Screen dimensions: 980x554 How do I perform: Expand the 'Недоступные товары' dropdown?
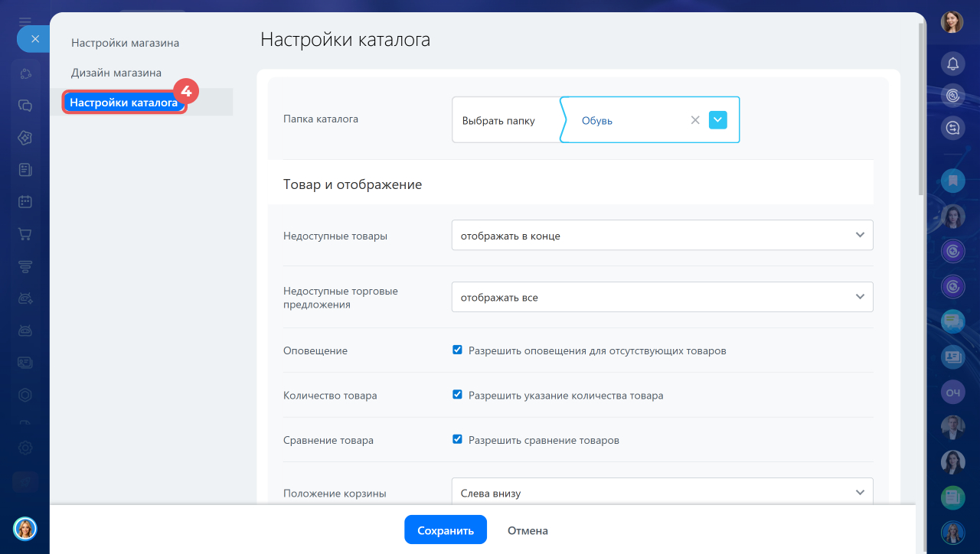pos(662,236)
